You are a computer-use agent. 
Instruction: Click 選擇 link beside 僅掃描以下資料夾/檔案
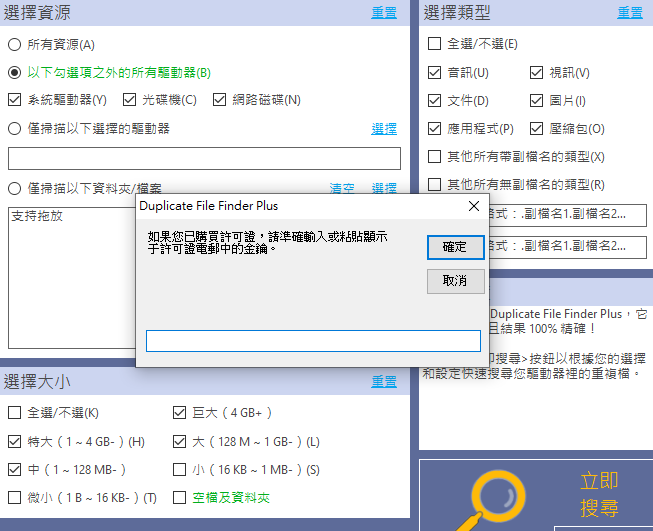coord(384,188)
